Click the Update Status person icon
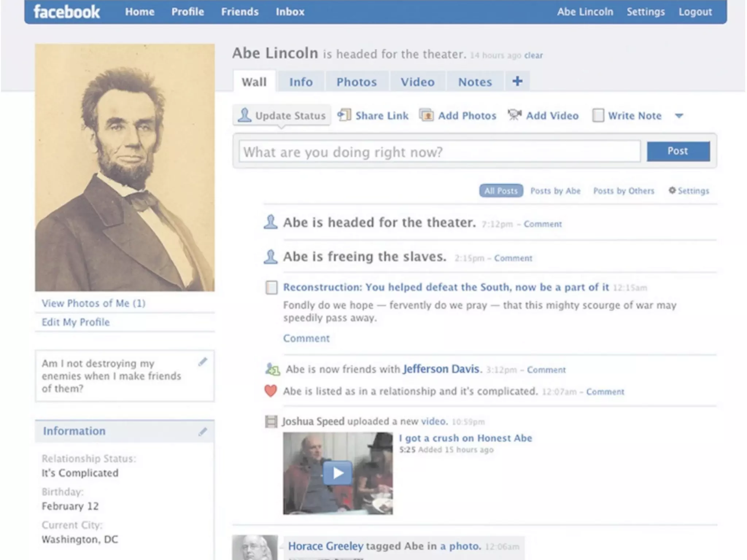The width and height of the screenshot is (747, 560). click(x=244, y=115)
